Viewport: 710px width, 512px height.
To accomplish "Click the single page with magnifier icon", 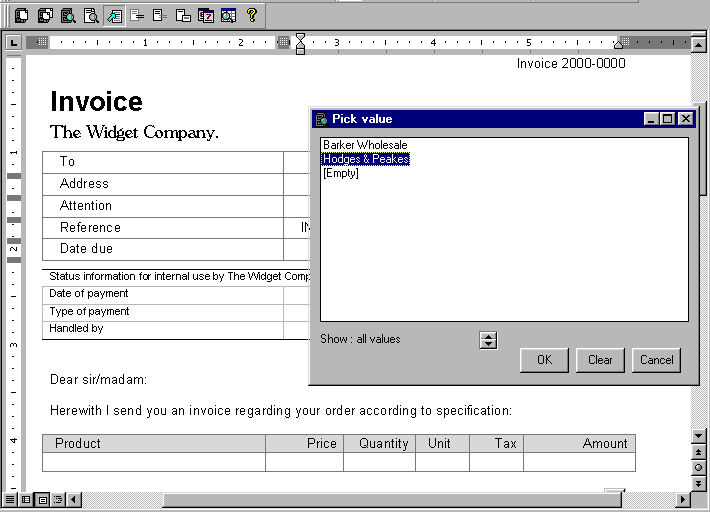I will 91,16.
